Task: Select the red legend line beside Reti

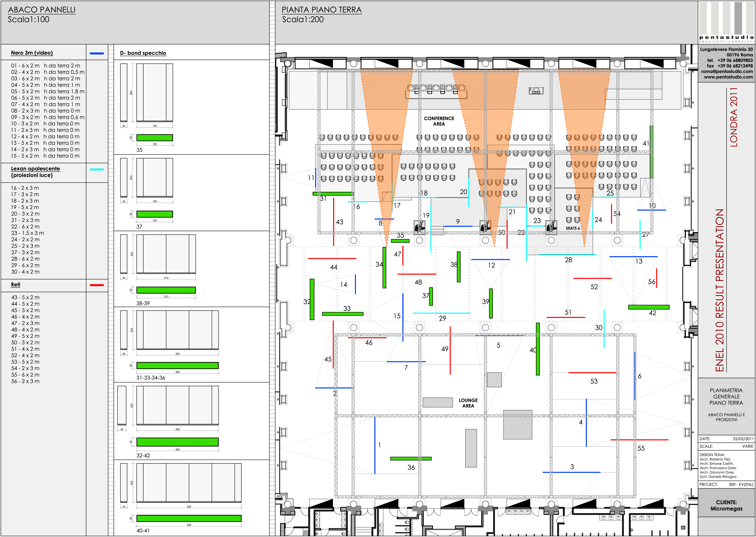Action: pos(97,285)
